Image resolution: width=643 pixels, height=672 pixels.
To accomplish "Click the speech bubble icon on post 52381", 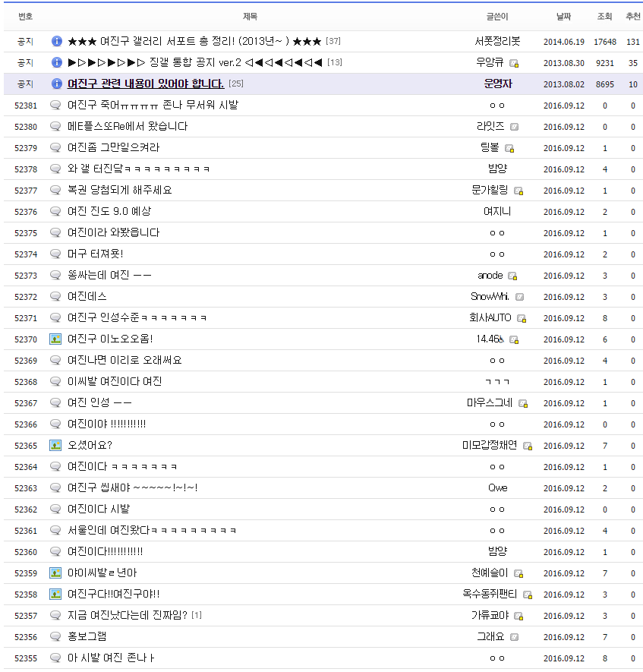I will [x=55, y=105].
